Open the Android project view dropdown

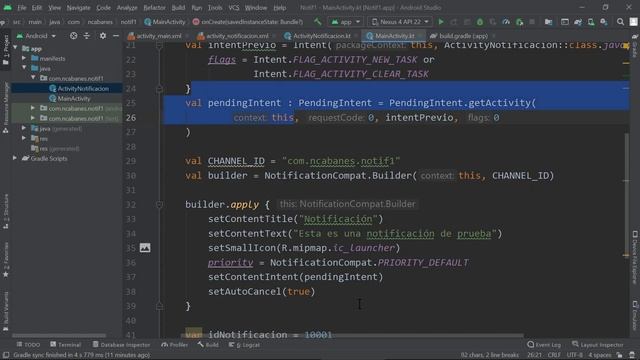click(x=36, y=36)
